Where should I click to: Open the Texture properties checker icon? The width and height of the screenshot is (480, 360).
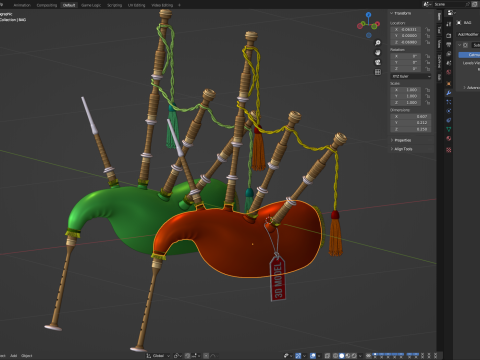(449, 150)
